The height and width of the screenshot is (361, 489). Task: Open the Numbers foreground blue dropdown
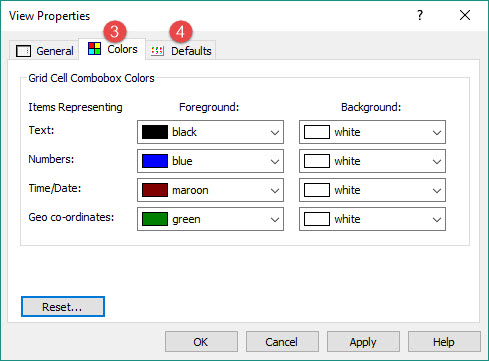click(x=210, y=161)
